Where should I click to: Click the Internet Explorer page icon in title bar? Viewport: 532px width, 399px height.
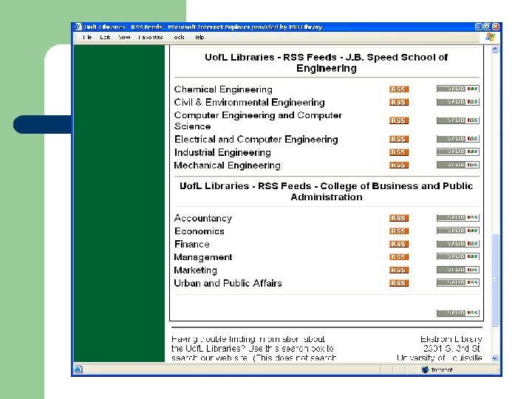point(78,27)
